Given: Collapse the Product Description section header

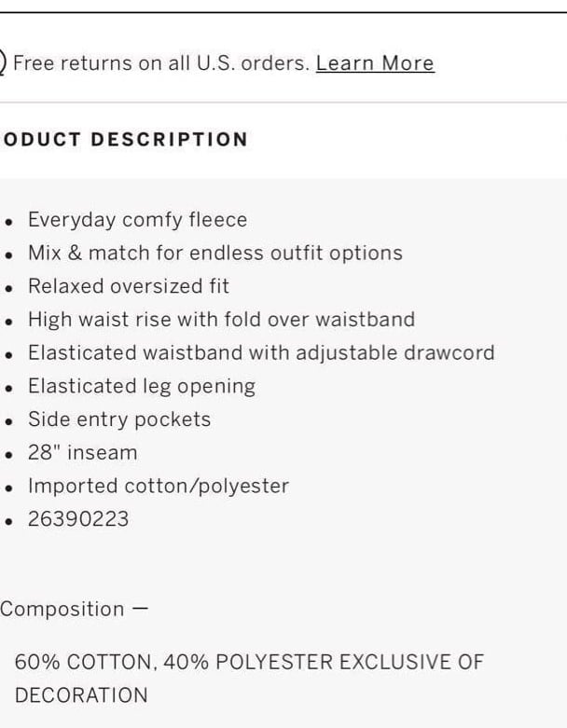Looking at the screenshot, I should 124,140.
